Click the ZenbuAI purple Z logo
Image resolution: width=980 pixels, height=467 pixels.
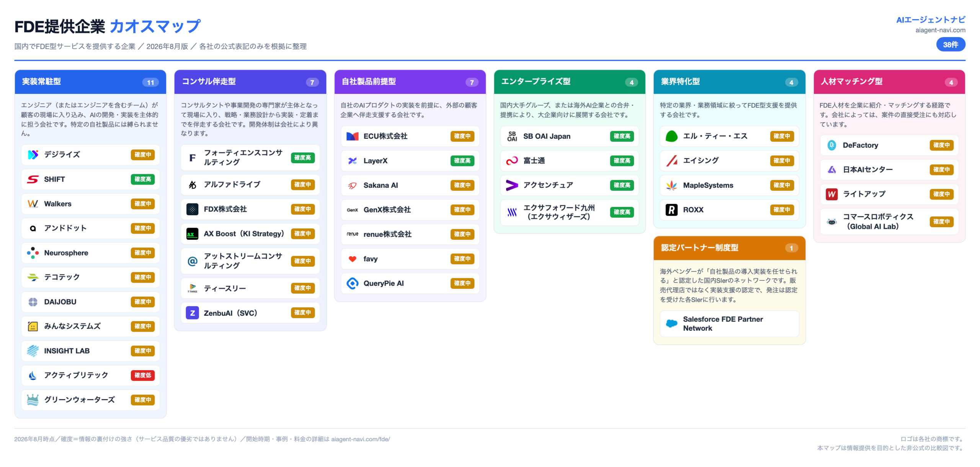[x=192, y=313]
